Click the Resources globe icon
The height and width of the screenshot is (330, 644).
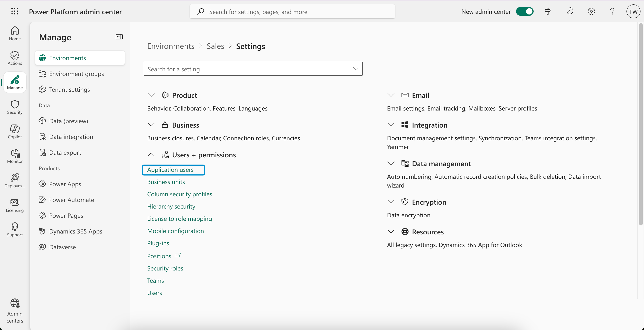click(x=405, y=232)
